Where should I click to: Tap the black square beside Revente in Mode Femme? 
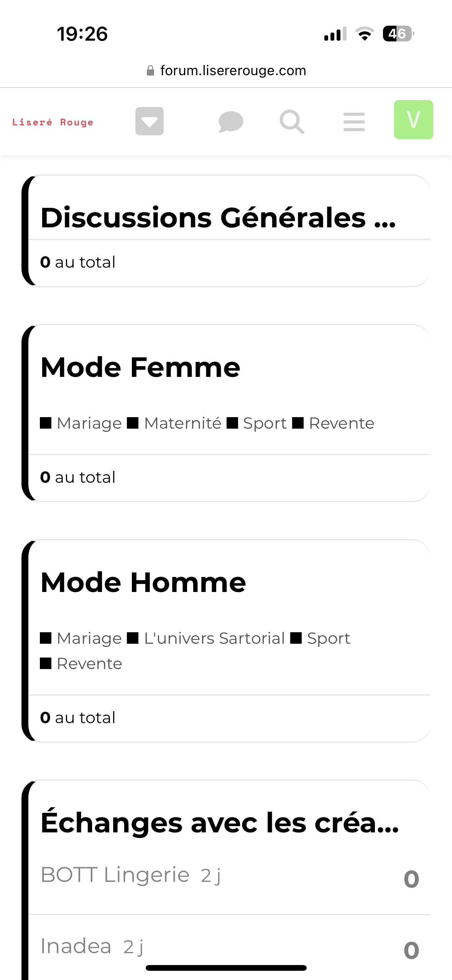(x=298, y=423)
